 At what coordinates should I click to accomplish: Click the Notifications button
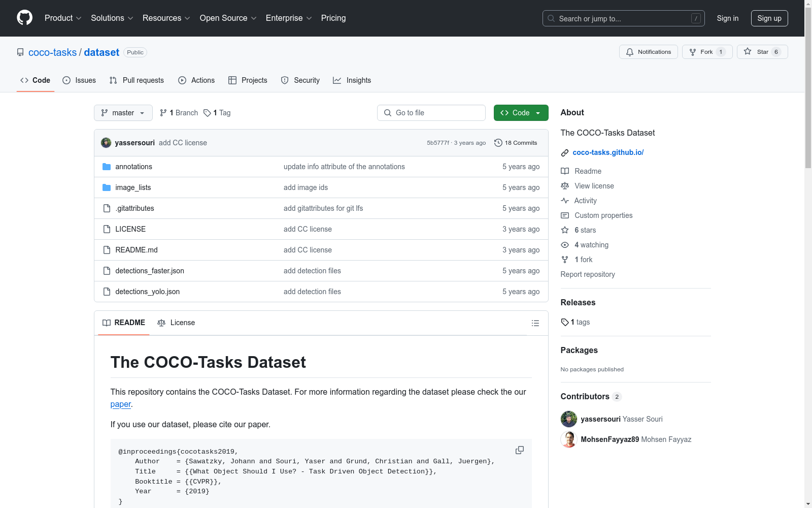[649, 52]
